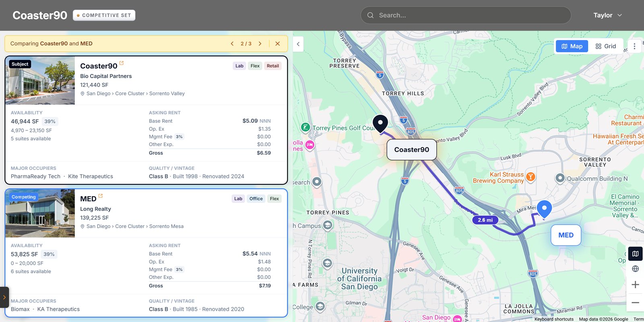The image size is (644, 322).
Task: Open the map more options menu
Action: [634, 46]
